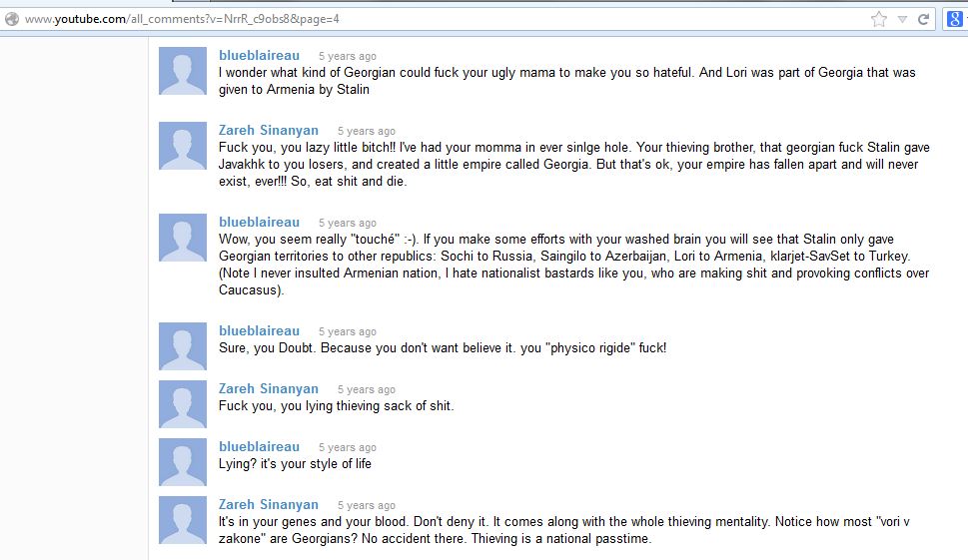Click blueblaireau username above the "touché" comment
Image resolution: width=968 pixels, height=560 pixels.
(259, 222)
